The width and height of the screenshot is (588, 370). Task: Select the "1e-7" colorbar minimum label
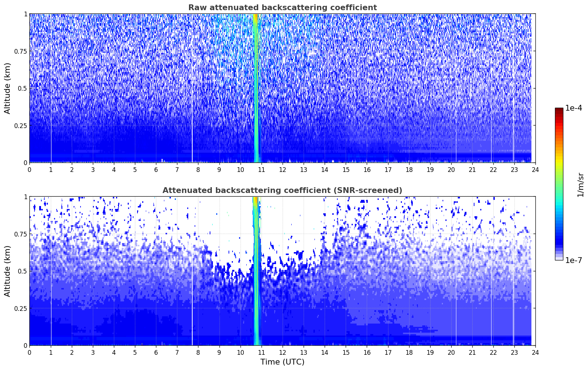573,260
